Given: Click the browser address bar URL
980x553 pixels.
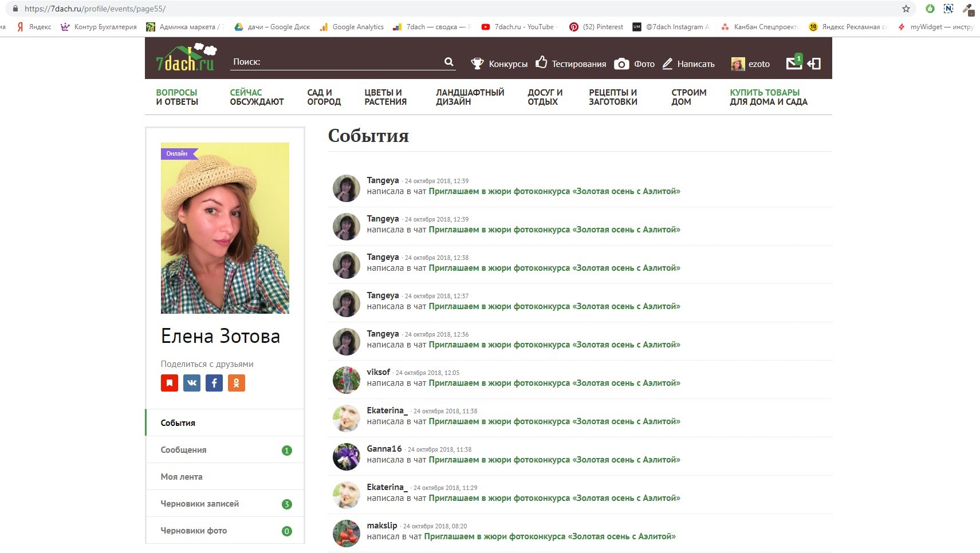Looking at the screenshot, I should click(95, 9).
